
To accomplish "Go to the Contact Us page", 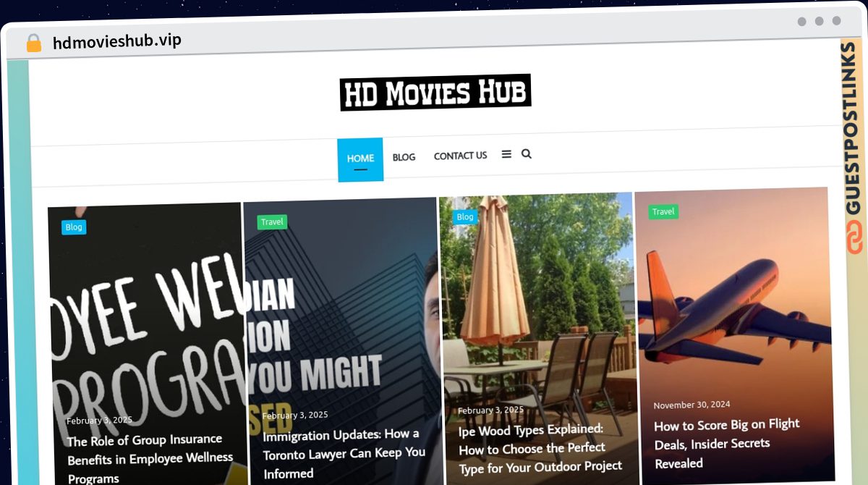I will pyautogui.click(x=460, y=156).
